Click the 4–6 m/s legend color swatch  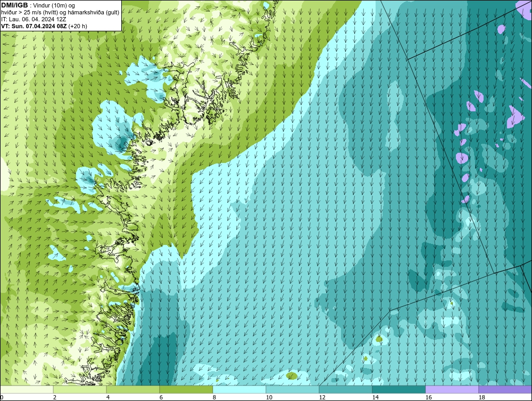point(133,389)
